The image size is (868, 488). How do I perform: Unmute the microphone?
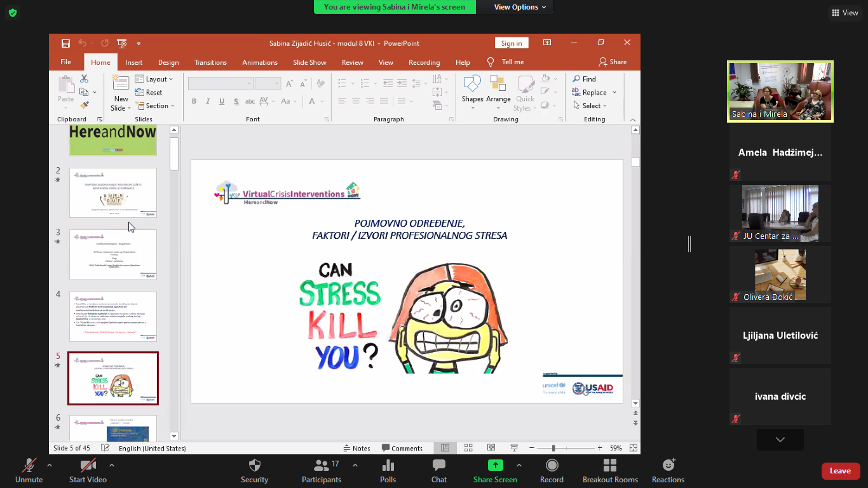click(x=29, y=465)
